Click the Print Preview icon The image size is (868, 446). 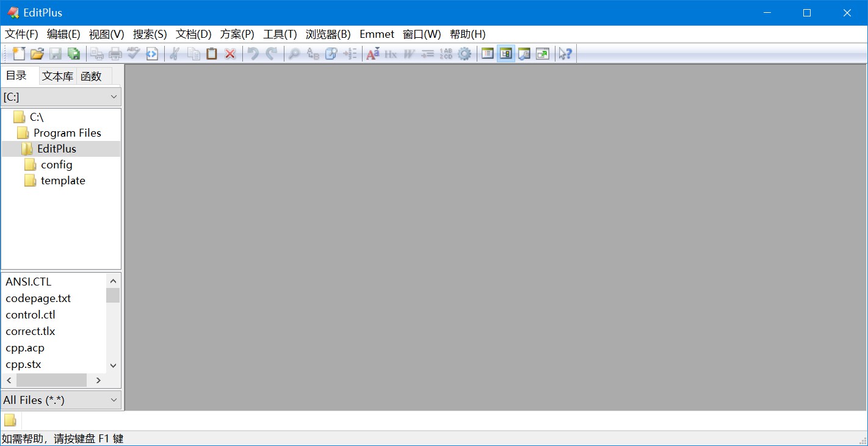click(96, 54)
